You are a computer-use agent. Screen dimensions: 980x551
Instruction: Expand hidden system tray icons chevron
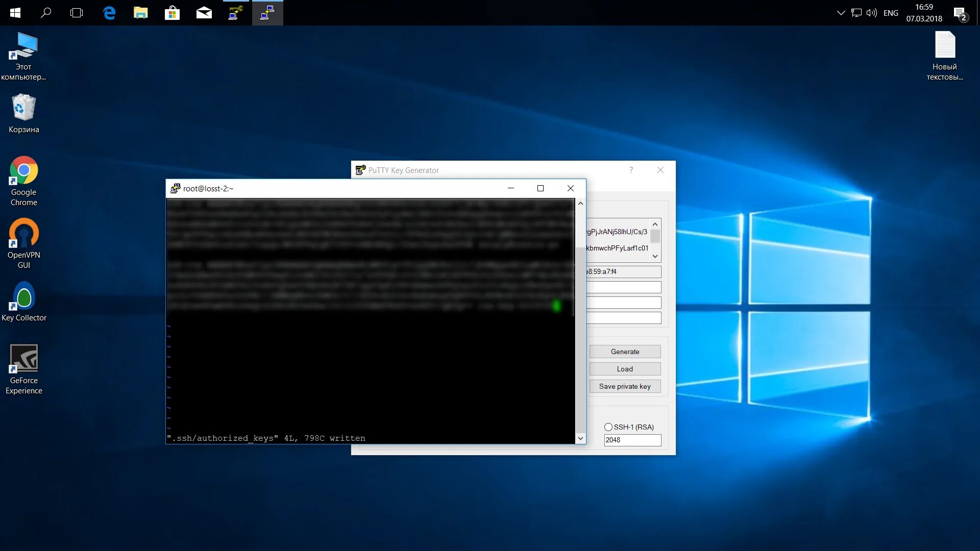841,13
